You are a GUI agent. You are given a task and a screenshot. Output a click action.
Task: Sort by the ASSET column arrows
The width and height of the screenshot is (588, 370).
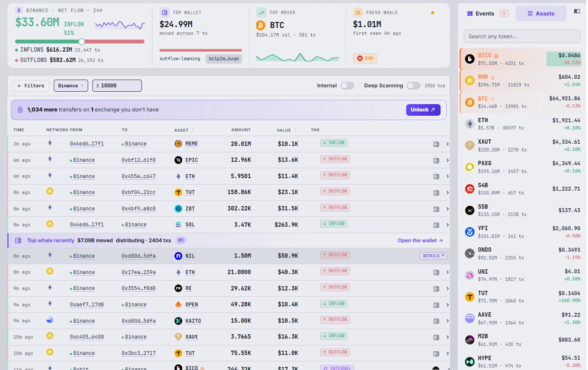click(193, 130)
